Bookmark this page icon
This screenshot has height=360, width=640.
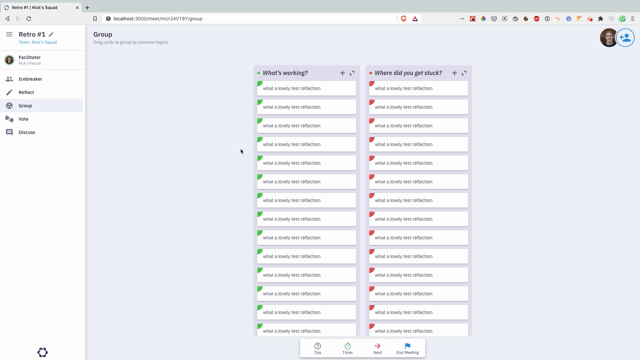click(x=95, y=19)
